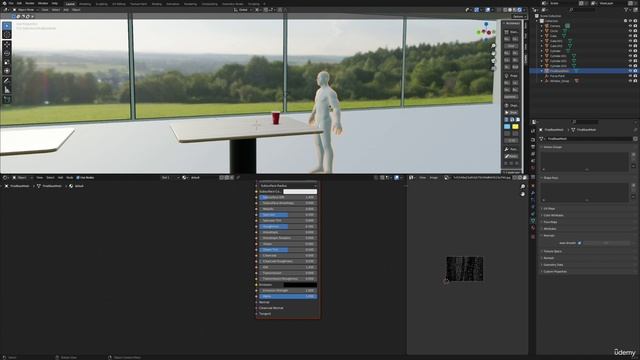This screenshot has height=360, width=640.
Task: Open the Tool properties tab
Action: click(x=533, y=131)
